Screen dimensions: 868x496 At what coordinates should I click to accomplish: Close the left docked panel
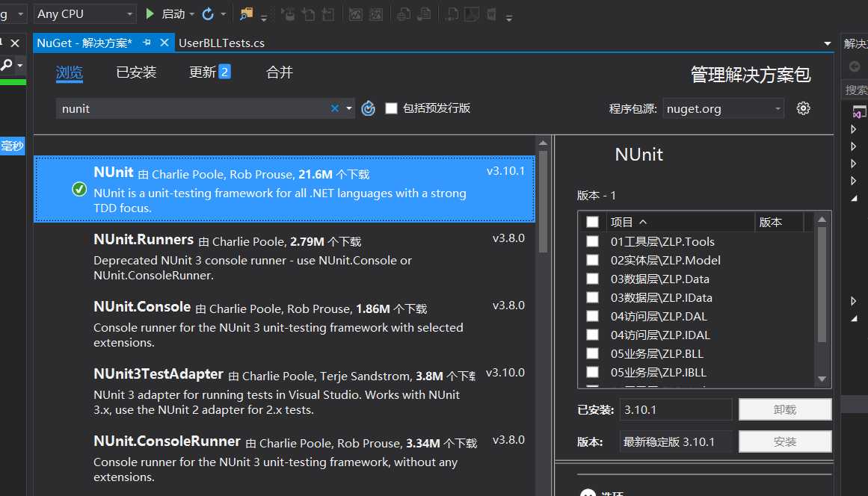point(16,43)
